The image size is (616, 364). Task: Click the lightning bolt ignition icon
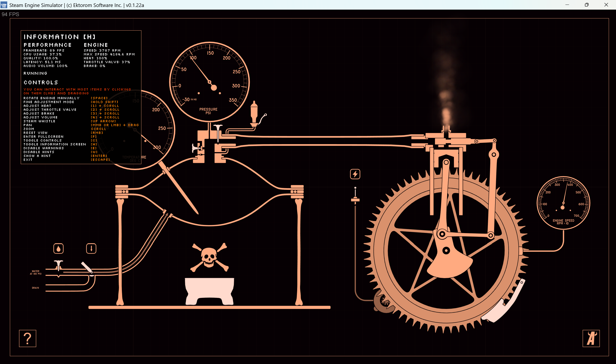pyautogui.click(x=355, y=174)
